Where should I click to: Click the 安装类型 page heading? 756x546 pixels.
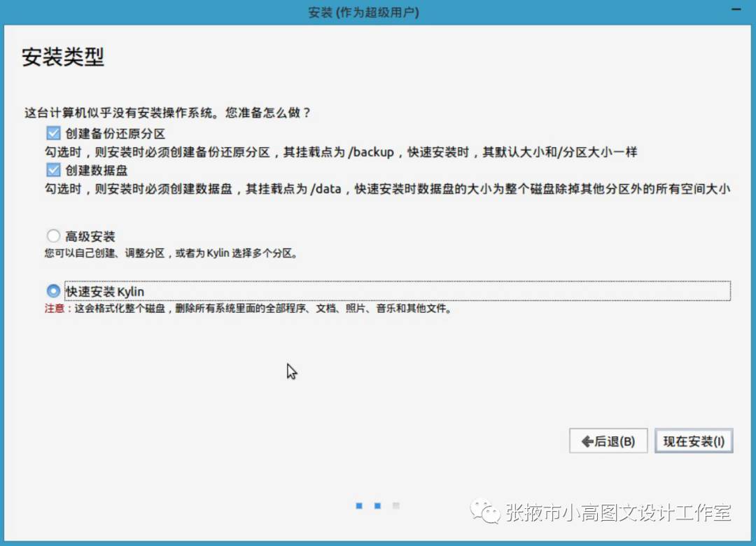(x=63, y=57)
